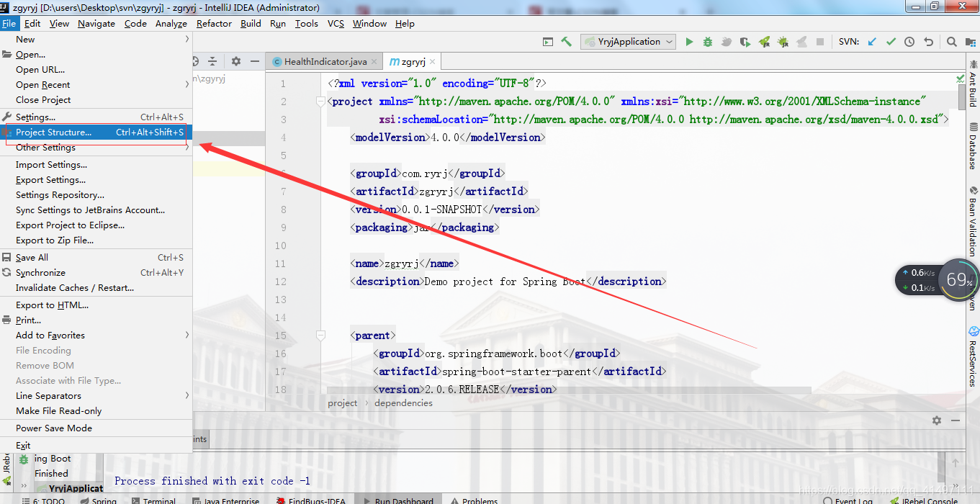Viewport: 980px width, 504px height.
Task: Expand the New submenu
Action: click(97, 39)
